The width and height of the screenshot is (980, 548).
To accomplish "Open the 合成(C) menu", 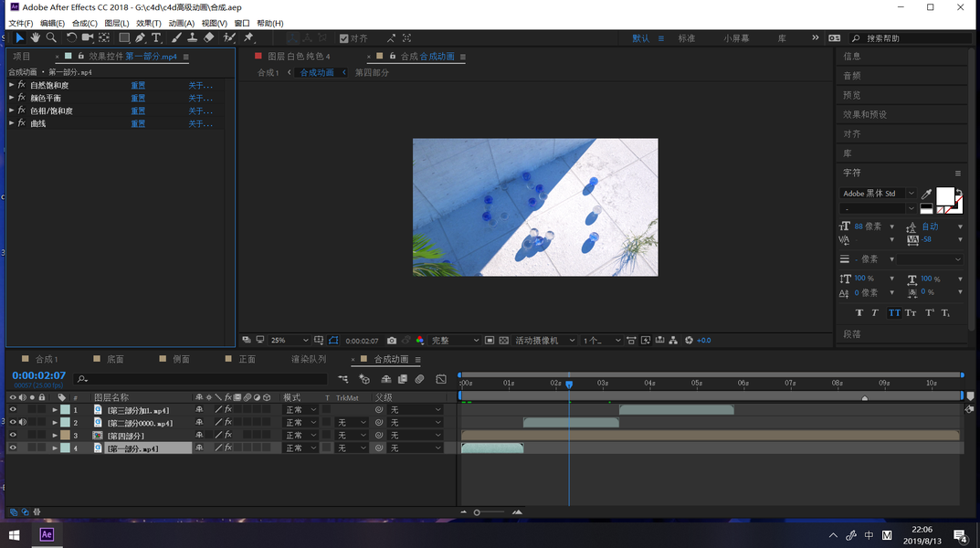I will click(x=84, y=23).
